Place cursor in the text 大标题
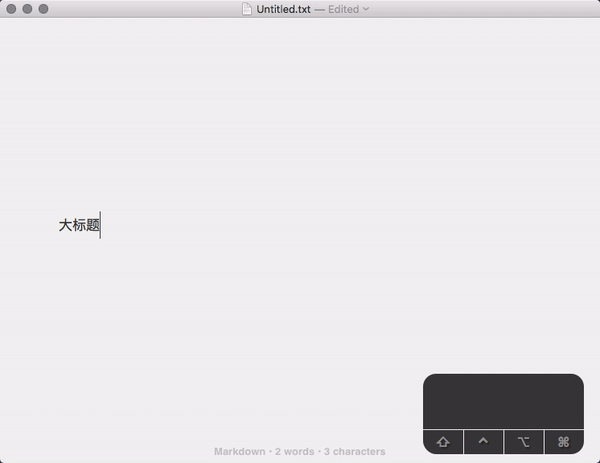This screenshot has height=463, width=600. (79, 226)
